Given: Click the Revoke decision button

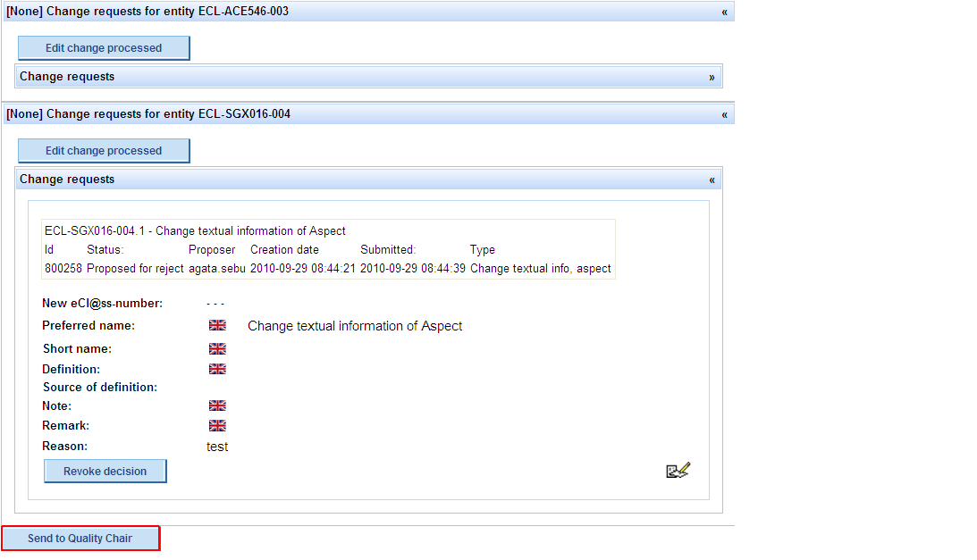Looking at the screenshot, I should click(105, 471).
